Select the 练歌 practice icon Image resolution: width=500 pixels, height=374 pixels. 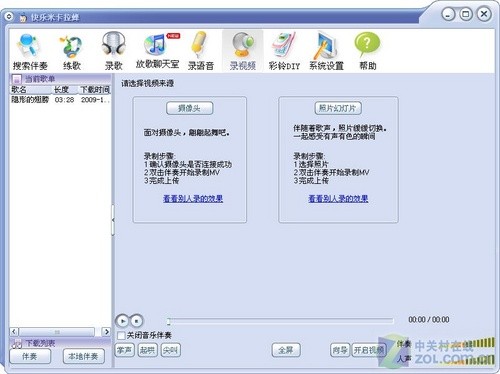coord(71,51)
